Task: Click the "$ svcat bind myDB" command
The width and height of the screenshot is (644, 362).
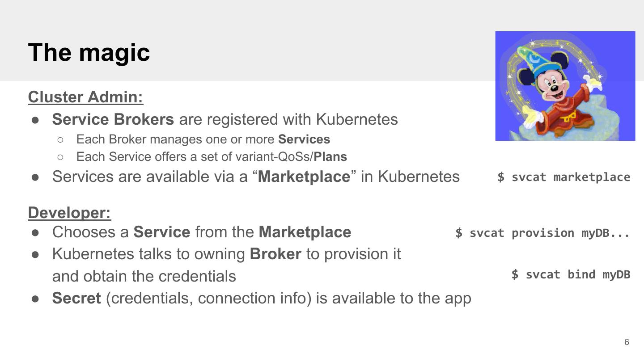Action: (571, 274)
